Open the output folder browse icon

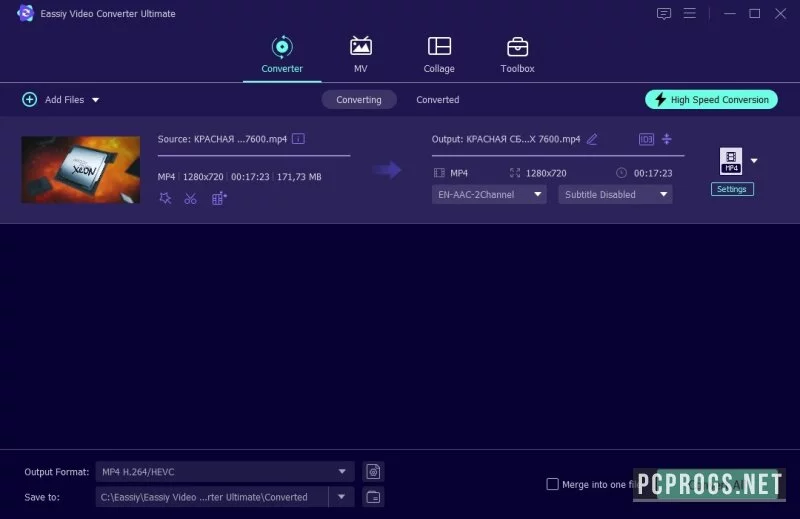373,497
